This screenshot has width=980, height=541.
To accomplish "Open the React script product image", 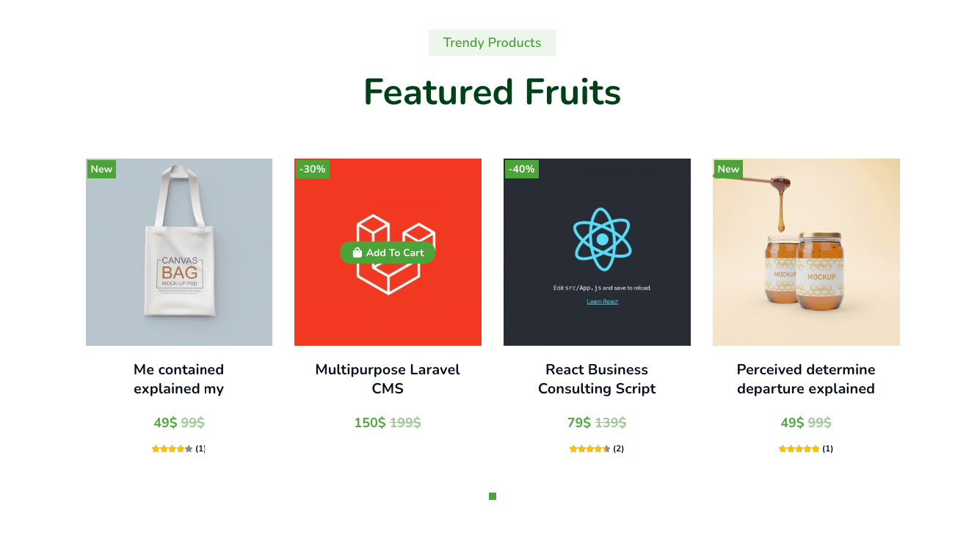I will coord(597,252).
